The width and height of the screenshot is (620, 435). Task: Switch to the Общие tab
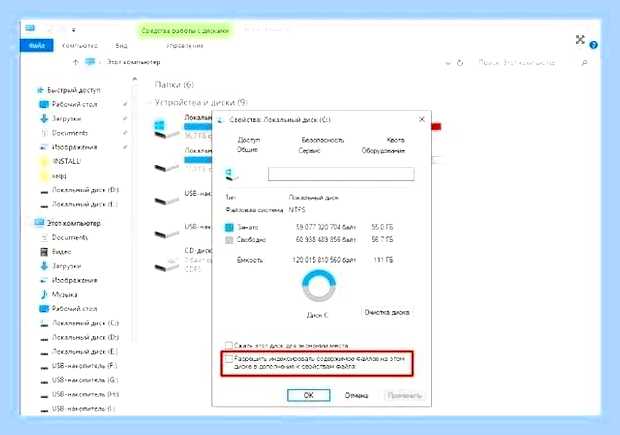247,149
